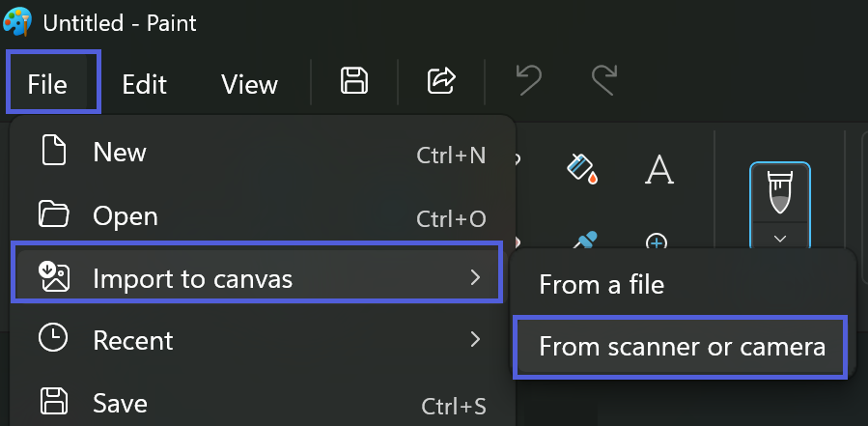Screen dimensions: 868x426
Task: Open the Edit menu
Action: pyautogui.click(x=145, y=84)
